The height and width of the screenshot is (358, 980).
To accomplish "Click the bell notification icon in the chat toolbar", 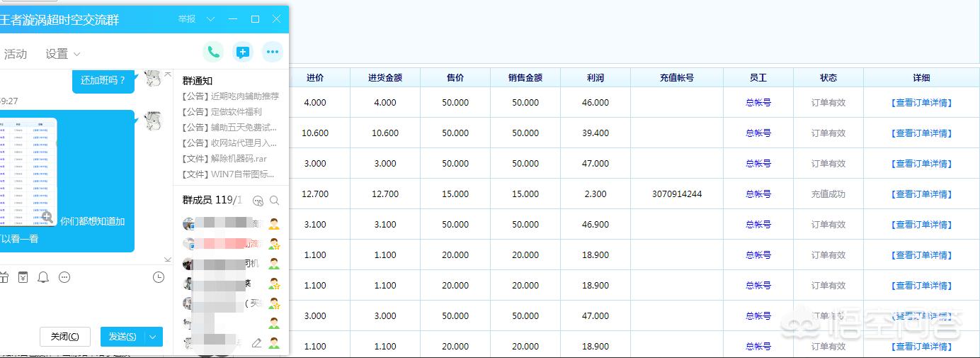I will pos(43,277).
